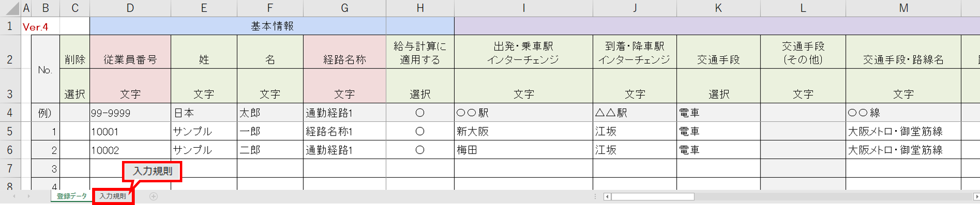The width and height of the screenshot is (980, 205).
Task: Open the 登録データ sheet tab
Action: tap(72, 196)
